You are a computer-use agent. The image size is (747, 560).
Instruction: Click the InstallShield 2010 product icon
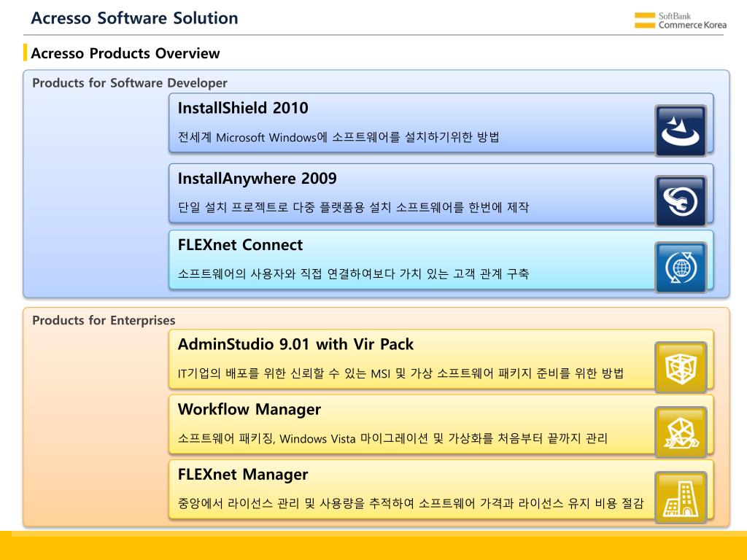click(681, 131)
